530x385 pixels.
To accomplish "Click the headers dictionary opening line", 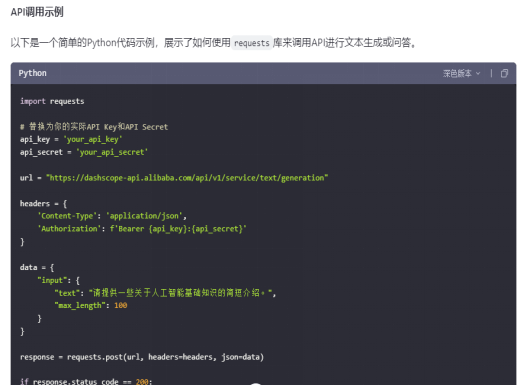I will (44, 203).
